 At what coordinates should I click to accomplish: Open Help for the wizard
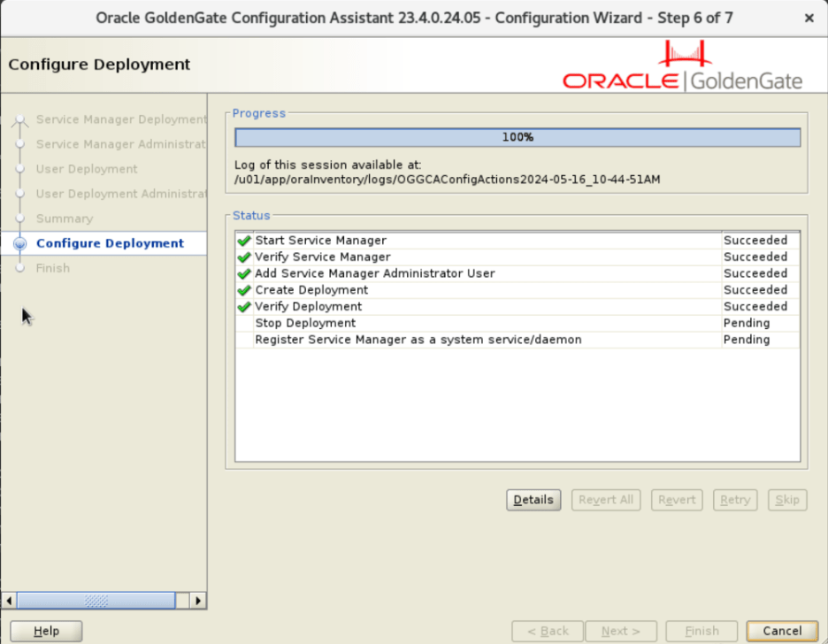47,632
